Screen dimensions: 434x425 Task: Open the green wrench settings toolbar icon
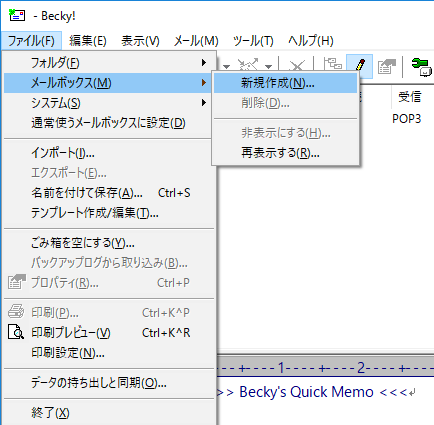(x=422, y=67)
